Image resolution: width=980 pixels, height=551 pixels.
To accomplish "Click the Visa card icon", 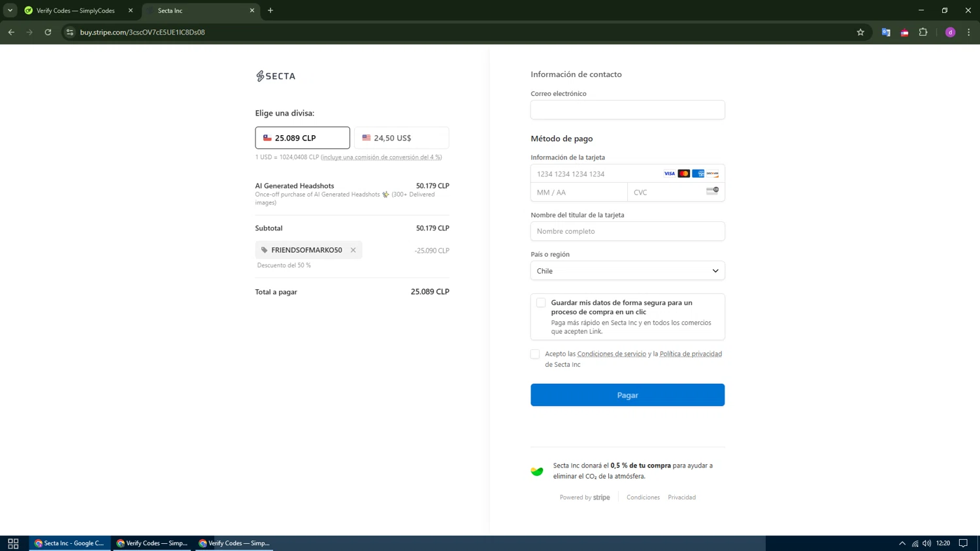I will click(x=670, y=174).
